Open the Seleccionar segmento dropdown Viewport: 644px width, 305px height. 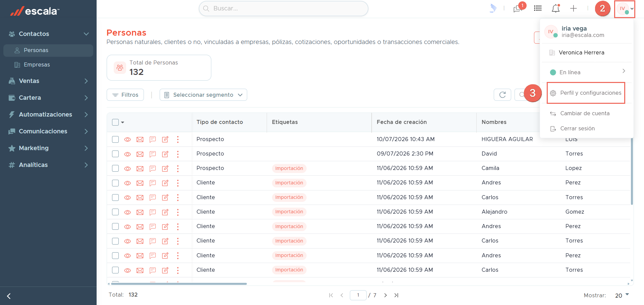[203, 95]
